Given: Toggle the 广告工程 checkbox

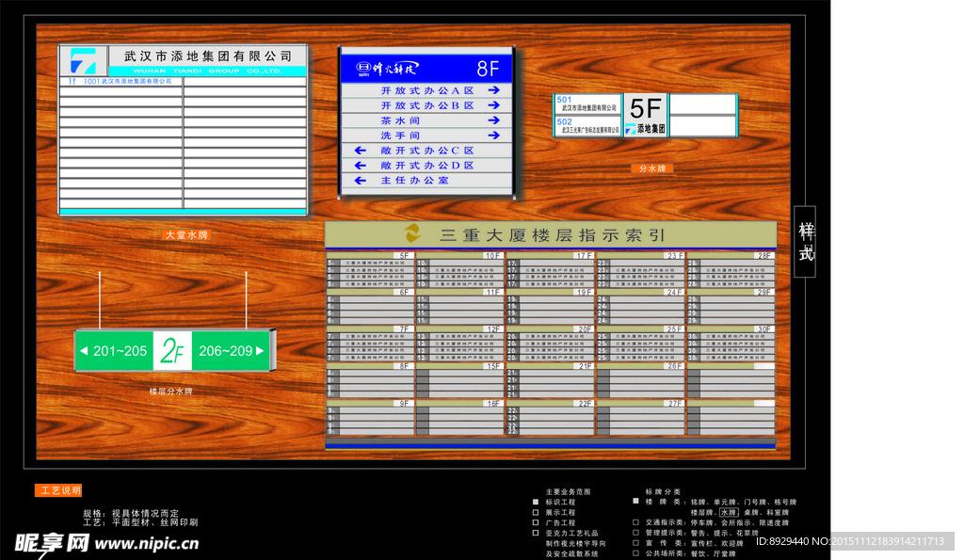Looking at the screenshot, I should pos(536,522).
